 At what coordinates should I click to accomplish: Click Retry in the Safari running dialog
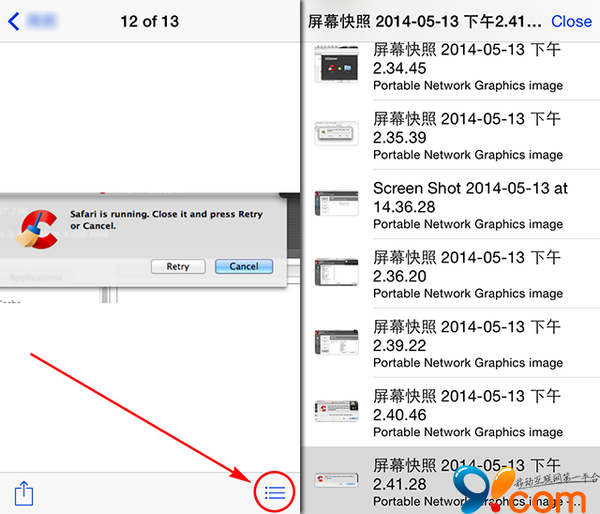[x=178, y=266]
